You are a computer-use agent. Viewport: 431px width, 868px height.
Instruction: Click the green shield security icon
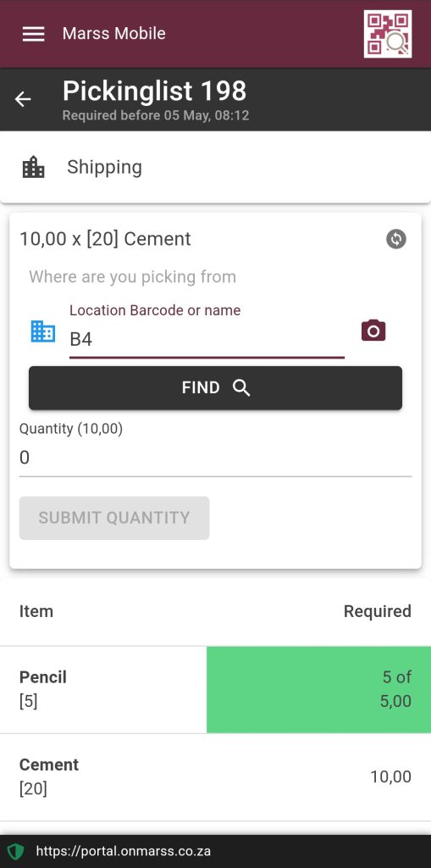[16, 851]
